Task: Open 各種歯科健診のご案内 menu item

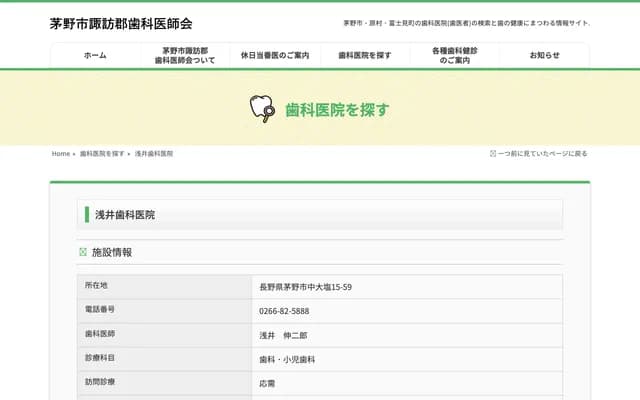Action: pos(455,56)
